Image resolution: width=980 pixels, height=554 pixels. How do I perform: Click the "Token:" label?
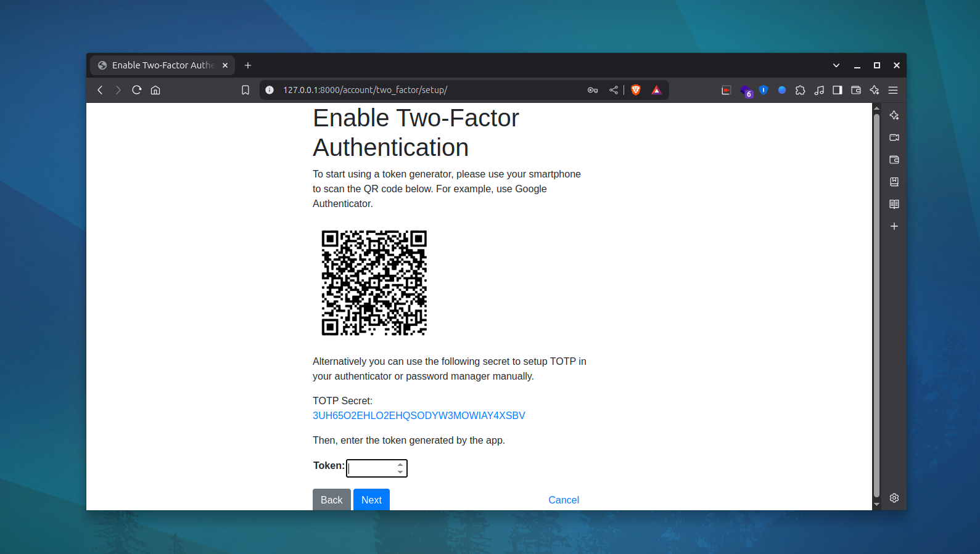(329, 465)
